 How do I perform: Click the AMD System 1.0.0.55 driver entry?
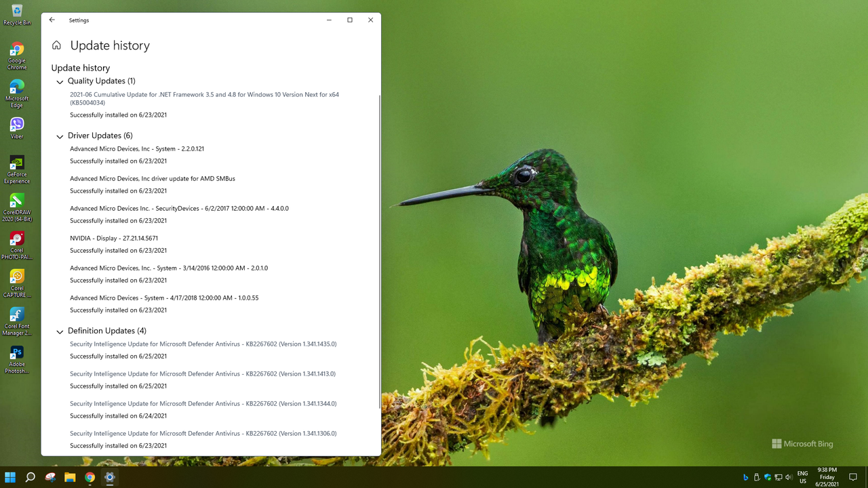(x=164, y=298)
